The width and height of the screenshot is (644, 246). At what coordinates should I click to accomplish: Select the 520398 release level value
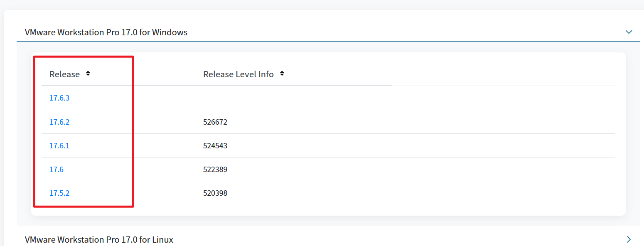215,193
